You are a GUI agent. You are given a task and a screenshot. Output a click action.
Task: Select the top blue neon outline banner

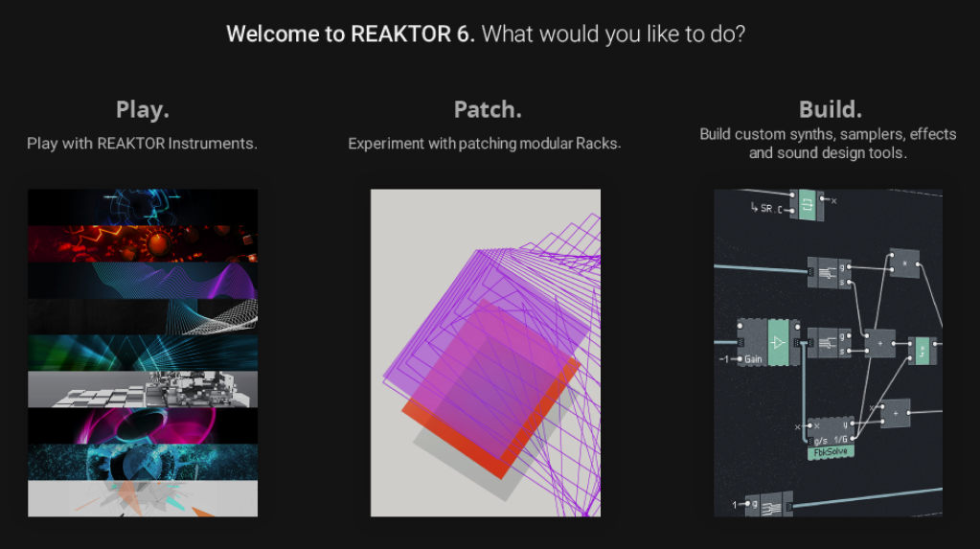click(143, 207)
